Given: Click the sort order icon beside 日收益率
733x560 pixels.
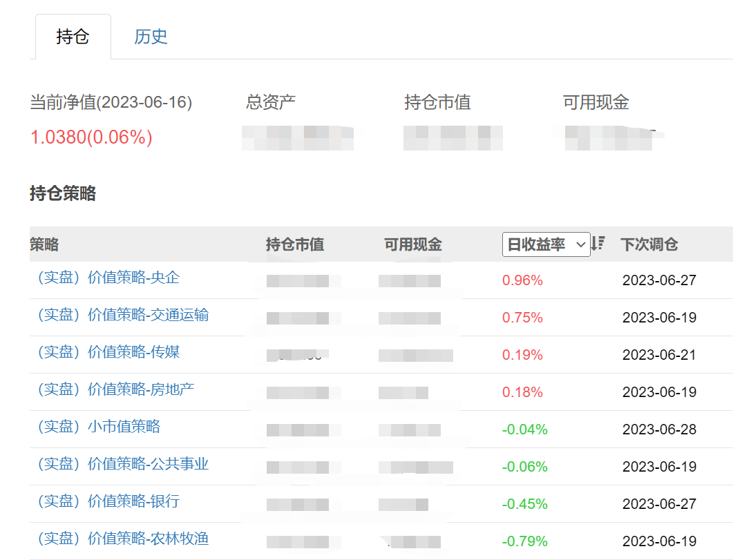Looking at the screenshot, I should [598, 243].
